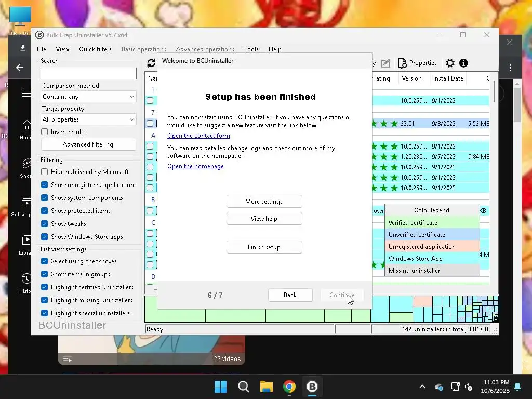The image size is (532, 399).
Task: Sort by Install Date column header
Action: (x=448, y=78)
